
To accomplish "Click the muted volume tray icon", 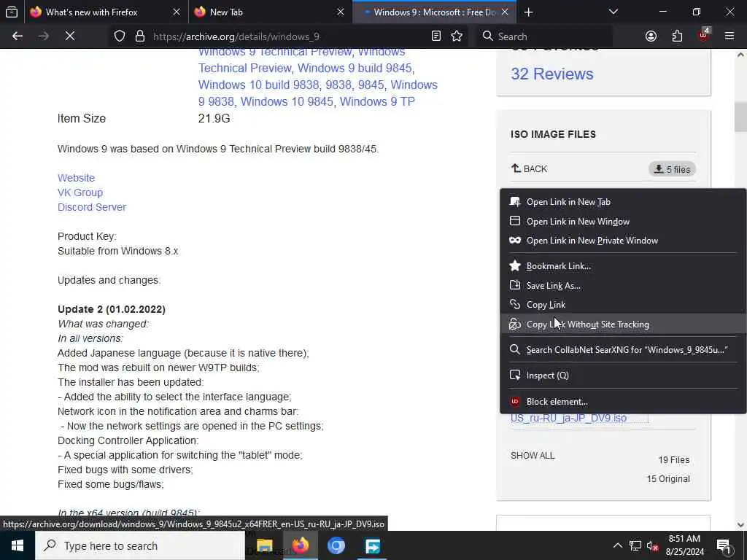I will pos(653,545).
